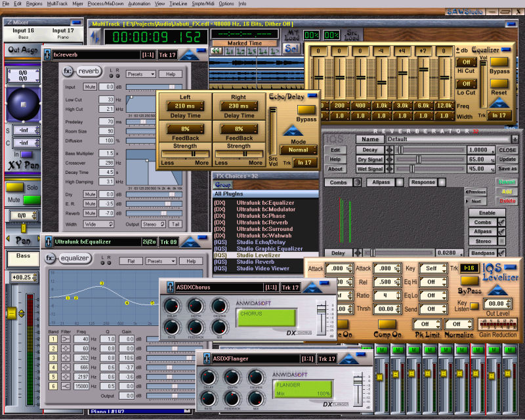This screenshot has height=420, width=525.
Task: Click the yellow fader handle in Mixer
Action: pos(12,314)
